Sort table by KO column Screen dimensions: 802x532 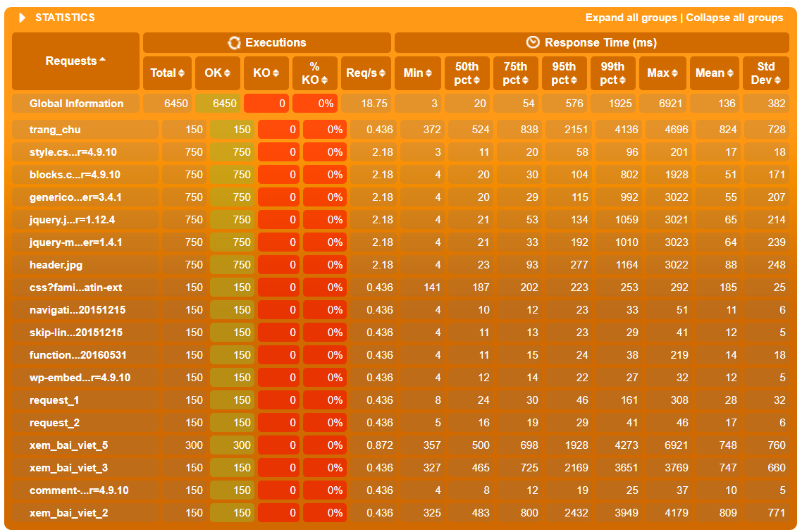(266, 73)
